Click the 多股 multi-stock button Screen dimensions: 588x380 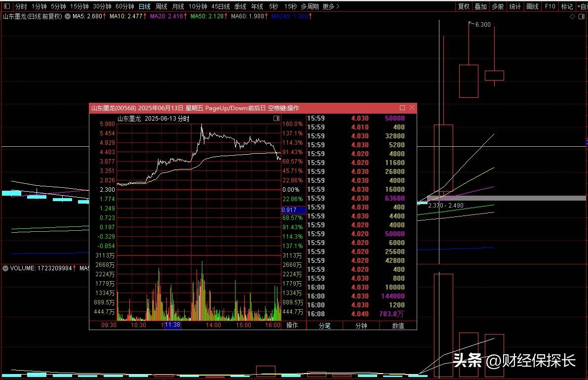coord(498,6)
